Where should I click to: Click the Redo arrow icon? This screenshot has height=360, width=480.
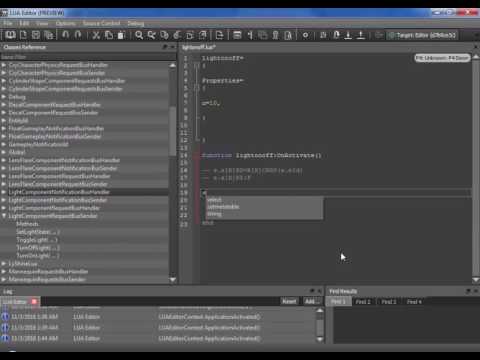click(78, 35)
